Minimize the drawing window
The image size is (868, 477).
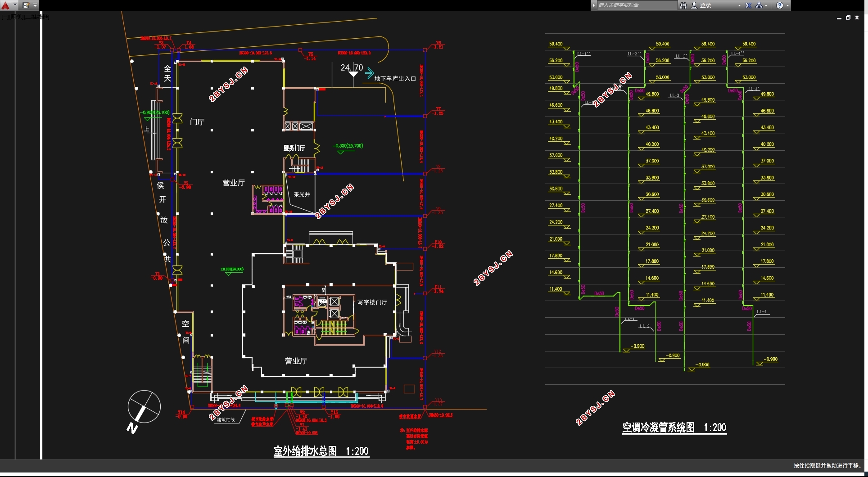click(x=839, y=18)
